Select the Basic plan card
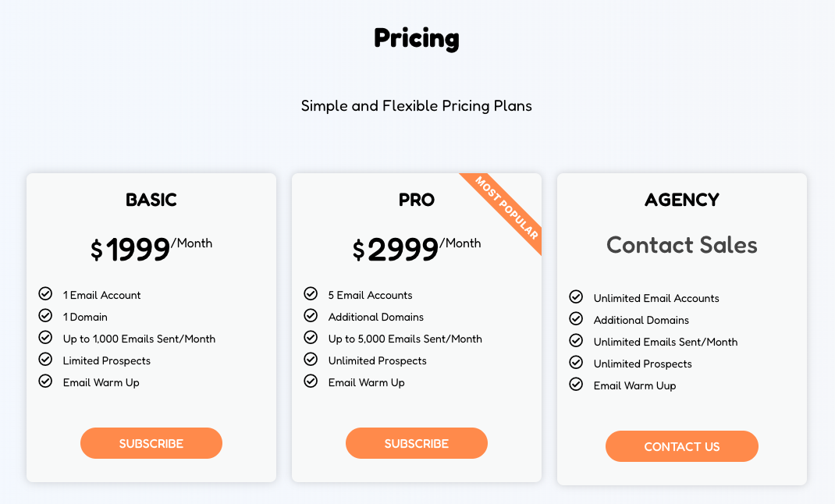Image resolution: width=835 pixels, height=504 pixels. click(151, 326)
